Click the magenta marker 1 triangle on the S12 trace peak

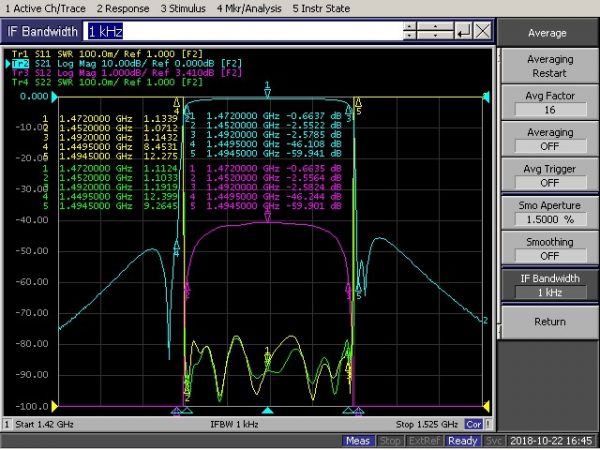tap(267, 217)
